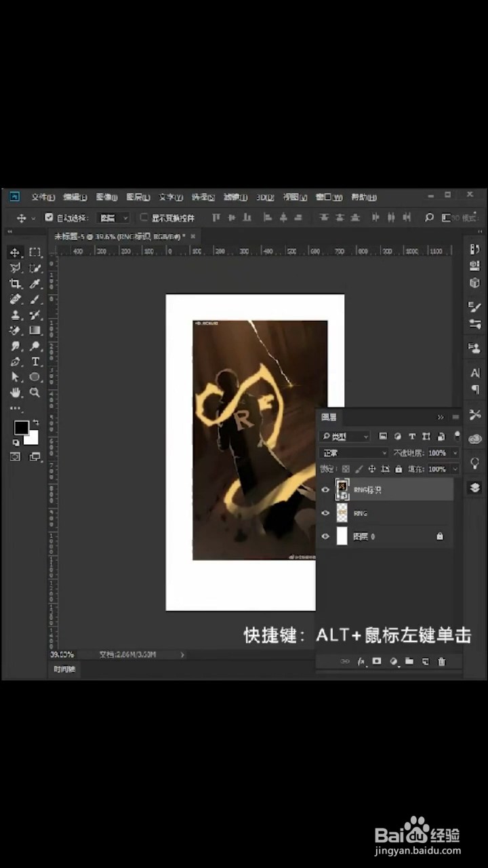Select the Gradient tool

click(35, 330)
